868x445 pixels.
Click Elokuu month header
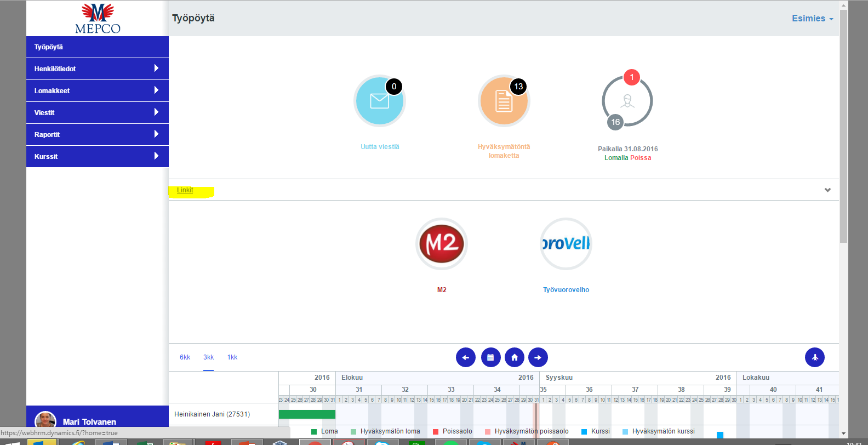tap(352, 378)
